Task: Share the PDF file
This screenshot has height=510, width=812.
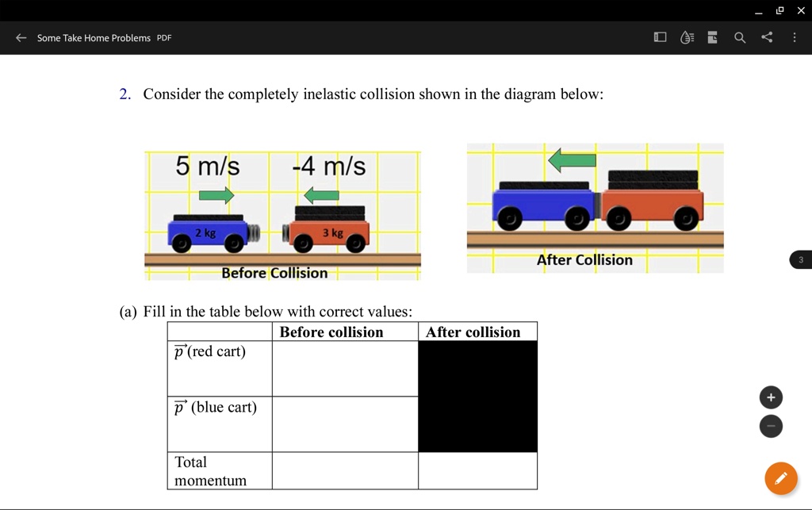Action: tap(767, 37)
